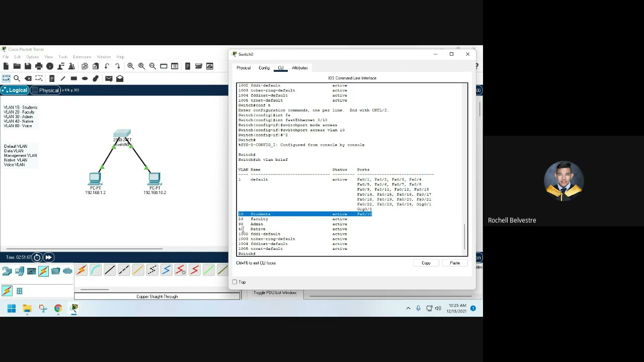This screenshot has width=644, height=362.
Task: Open the Switch0 Attributes tab
Action: tap(299, 68)
